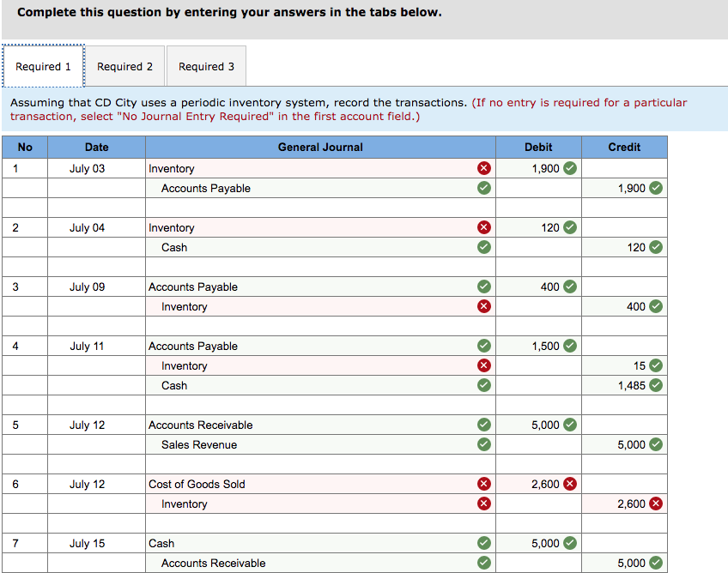
Task: Click green check beside Sales Revenue
Action: 484,444
